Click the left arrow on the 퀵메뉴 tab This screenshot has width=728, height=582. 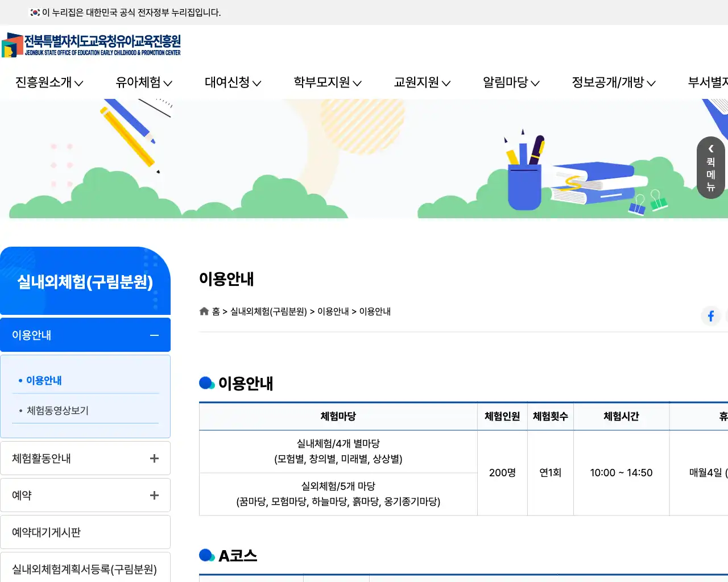[x=710, y=149]
